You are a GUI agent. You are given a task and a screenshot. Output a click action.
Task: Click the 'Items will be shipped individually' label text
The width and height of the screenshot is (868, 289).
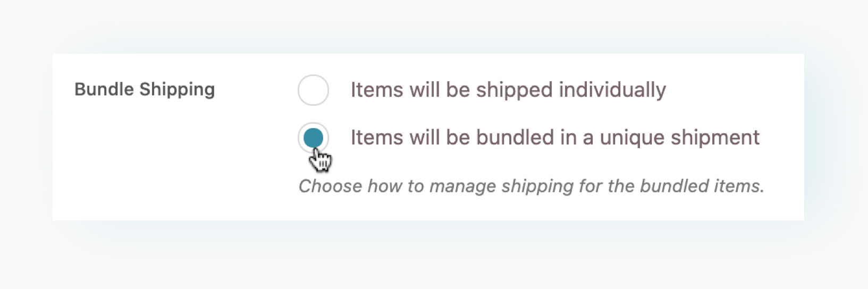[508, 90]
